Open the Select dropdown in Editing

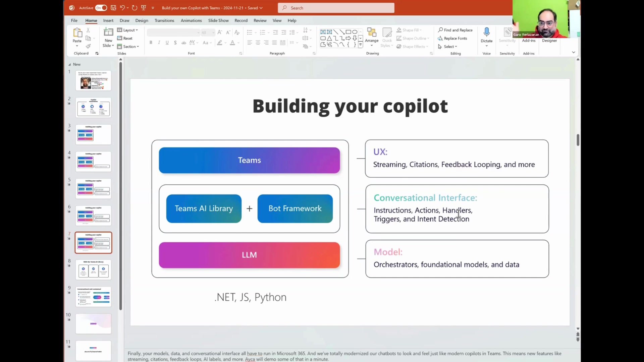pyautogui.click(x=447, y=47)
